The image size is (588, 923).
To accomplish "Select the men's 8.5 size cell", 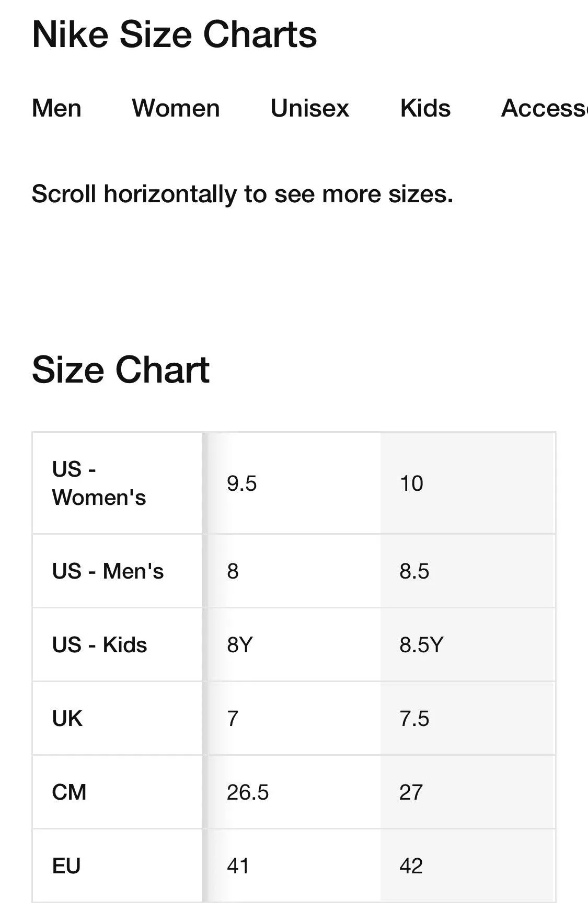I will 414,571.
